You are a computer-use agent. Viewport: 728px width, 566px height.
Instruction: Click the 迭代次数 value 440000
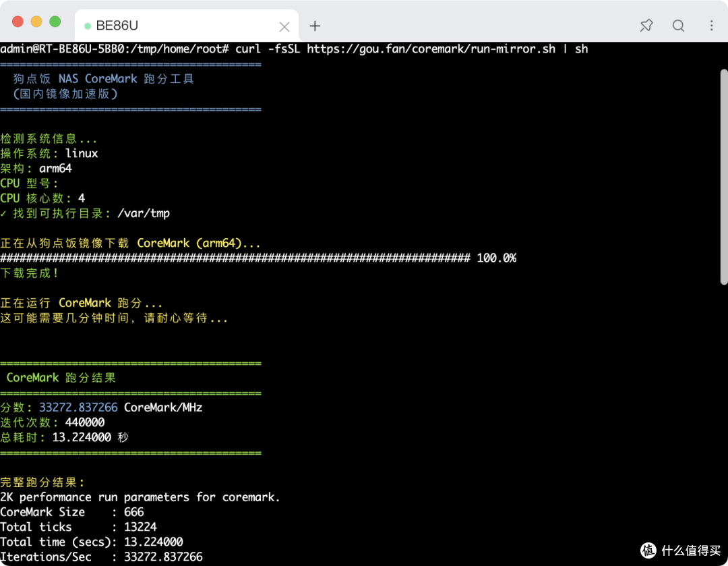point(85,422)
